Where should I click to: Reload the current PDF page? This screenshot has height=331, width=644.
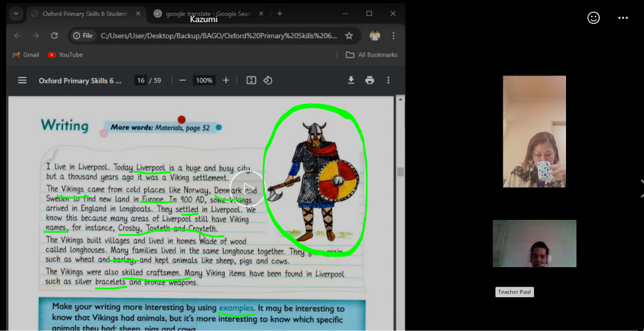(54, 36)
